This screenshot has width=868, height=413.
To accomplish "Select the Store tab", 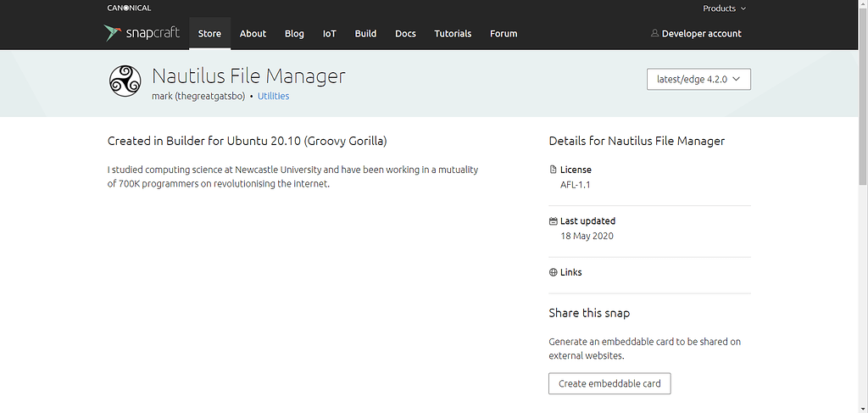I will coord(209,34).
